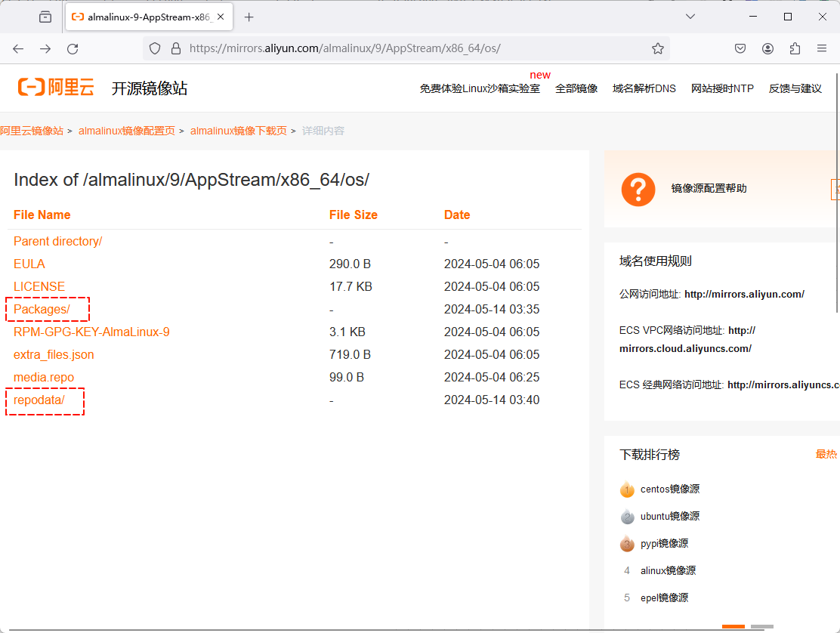Click the Save to Pocket icon
This screenshot has height=633, width=840.
pos(740,48)
